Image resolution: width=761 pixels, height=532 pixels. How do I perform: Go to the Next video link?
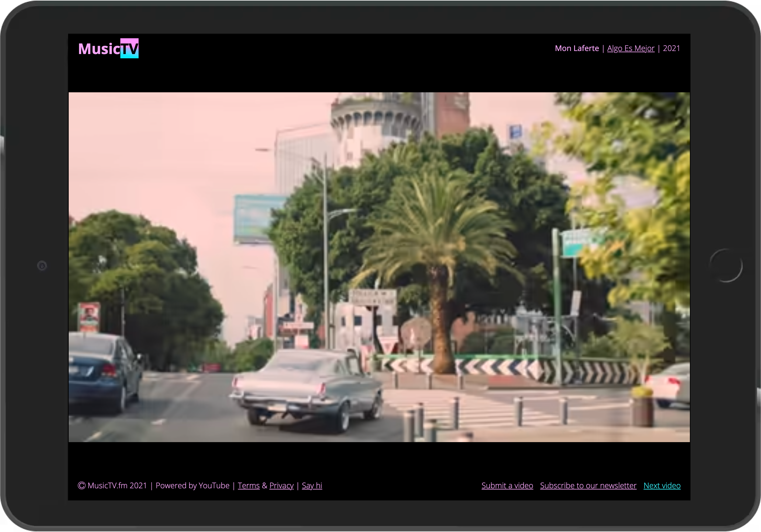pos(662,485)
